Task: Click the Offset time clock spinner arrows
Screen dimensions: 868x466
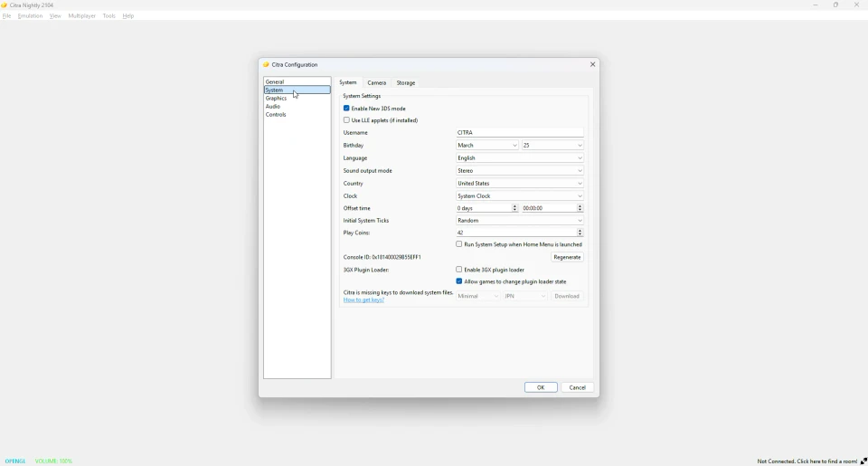Action: pos(580,208)
